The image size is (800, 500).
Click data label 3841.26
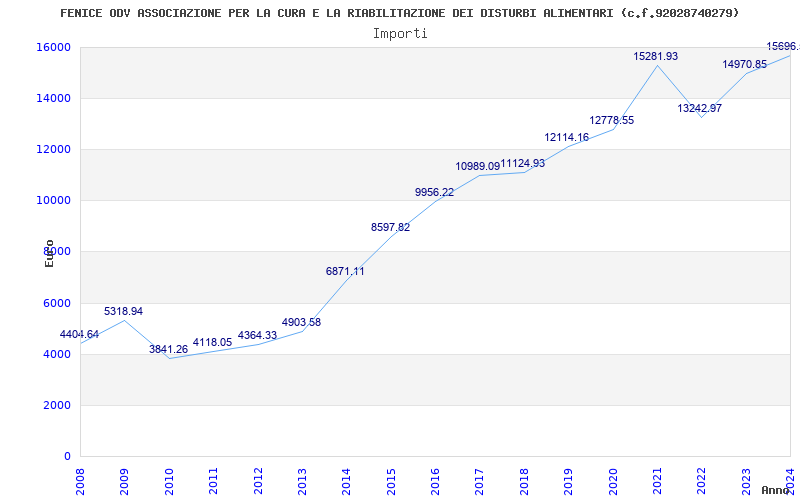(168, 349)
